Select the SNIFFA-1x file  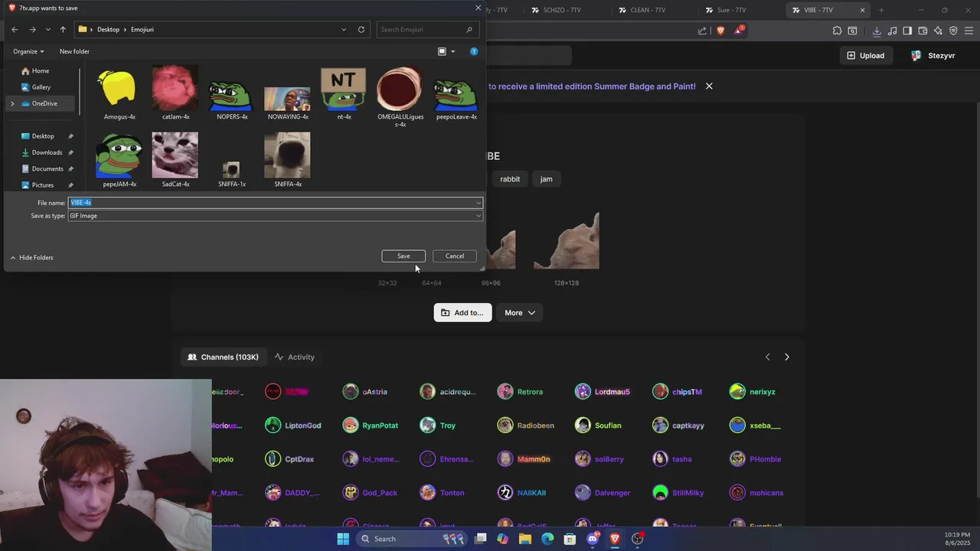tap(231, 174)
